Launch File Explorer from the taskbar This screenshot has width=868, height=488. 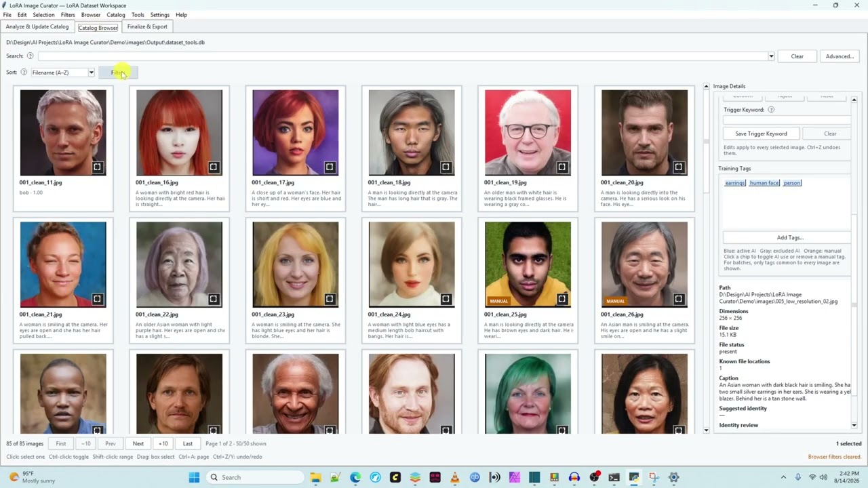coord(315,477)
